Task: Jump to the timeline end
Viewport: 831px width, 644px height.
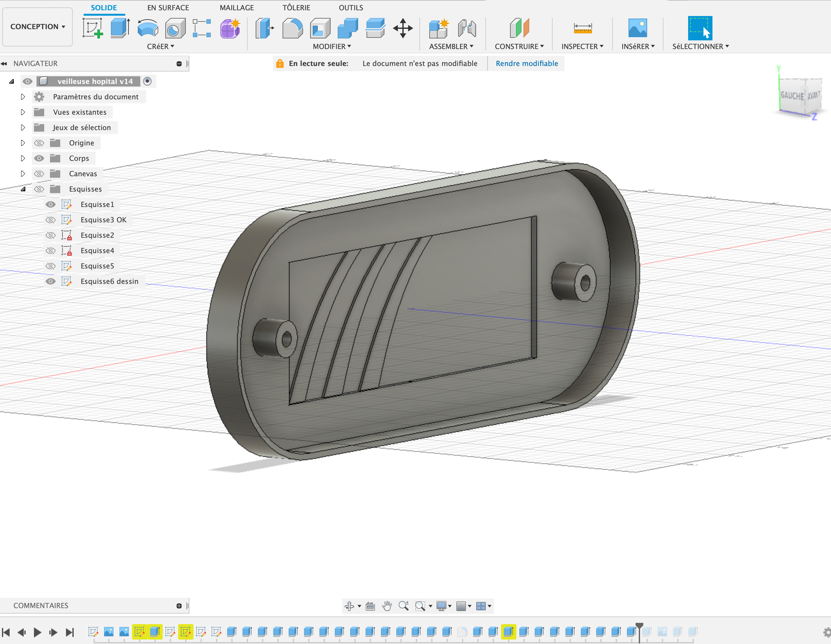Action: (69, 632)
